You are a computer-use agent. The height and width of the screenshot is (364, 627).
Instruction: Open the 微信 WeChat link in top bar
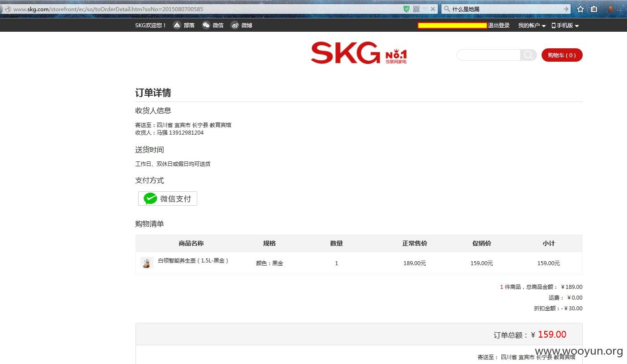pyautogui.click(x=213, y=25)
